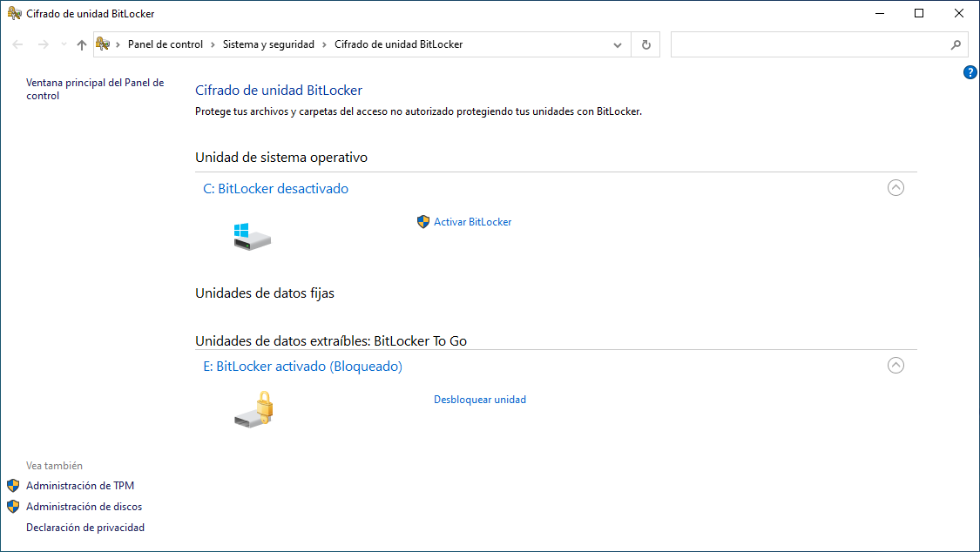This screenshot has height=552, width=980.
Task: Open the 'Panel de control' breadcrumb
Action: point(165,44)
